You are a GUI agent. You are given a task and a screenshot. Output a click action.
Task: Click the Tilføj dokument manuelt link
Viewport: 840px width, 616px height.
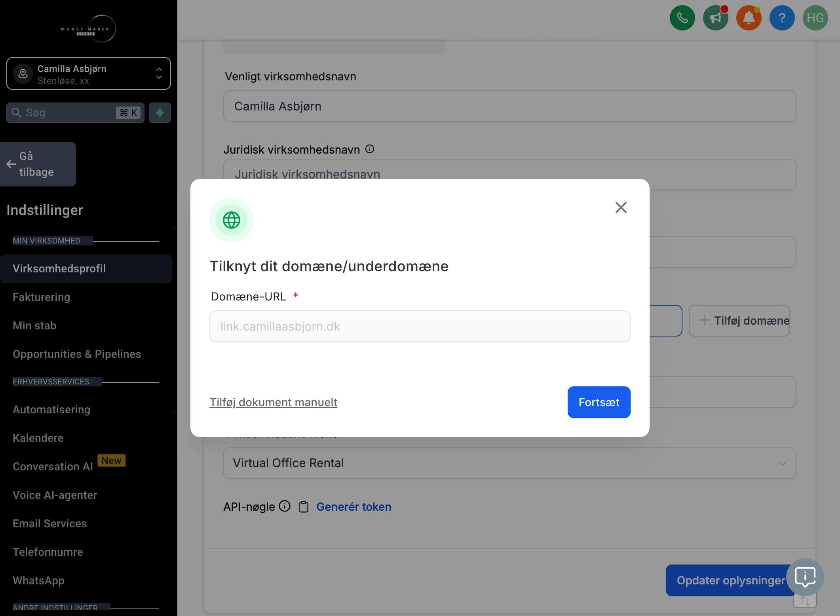pyautogui.click(x=273, y=402)
